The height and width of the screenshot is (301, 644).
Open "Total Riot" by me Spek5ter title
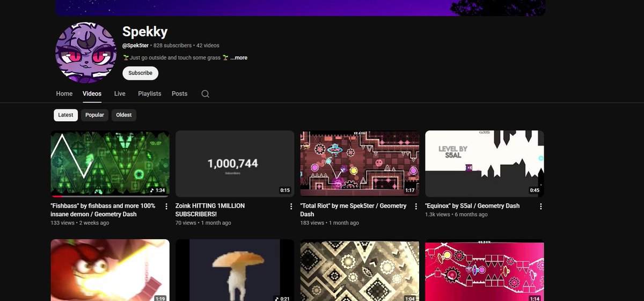point(354,210)
